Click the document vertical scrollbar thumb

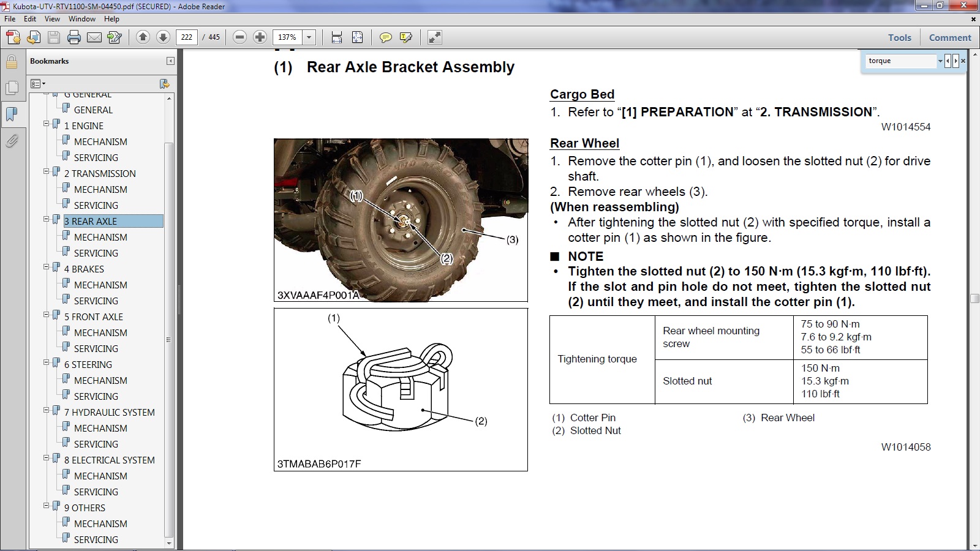pos(974,299)
